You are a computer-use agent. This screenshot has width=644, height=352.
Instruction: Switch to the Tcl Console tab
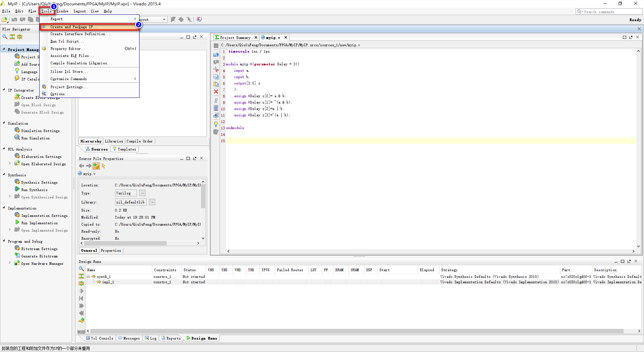point(99,338)
